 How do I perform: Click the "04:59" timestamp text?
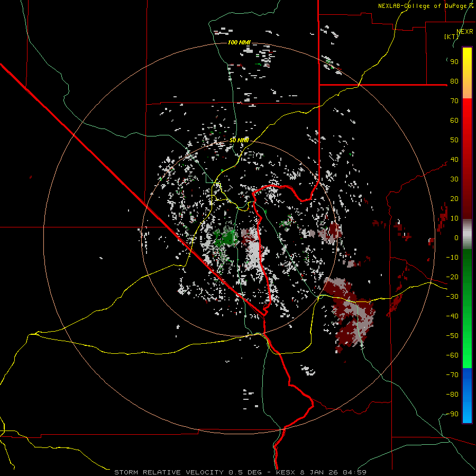click(x=354, y=472)
